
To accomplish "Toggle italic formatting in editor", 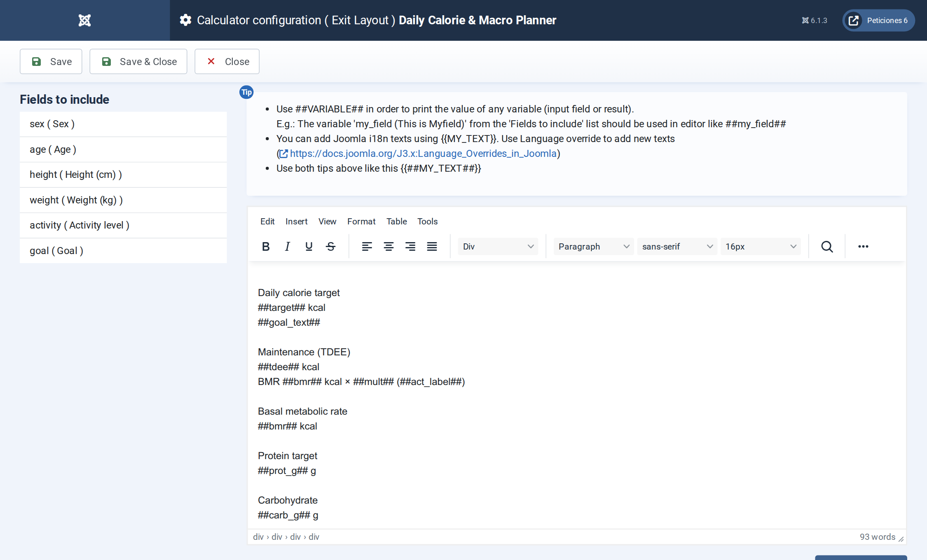I will (287, 246).
